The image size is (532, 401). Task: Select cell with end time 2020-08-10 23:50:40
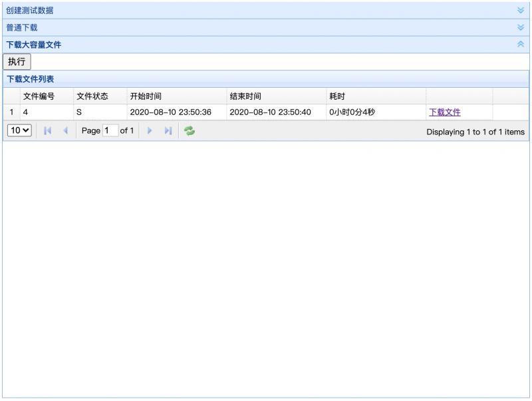tap(277, 112)
